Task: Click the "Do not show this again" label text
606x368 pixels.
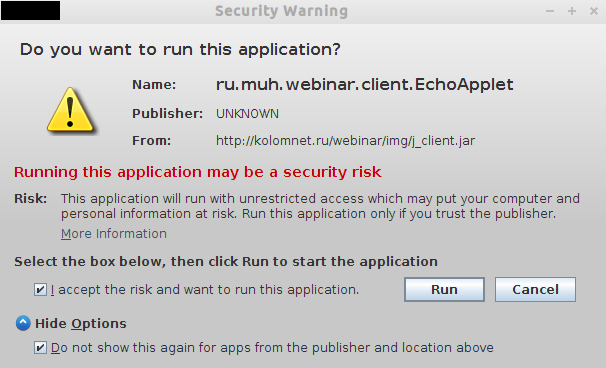Action: click(272, 348)
